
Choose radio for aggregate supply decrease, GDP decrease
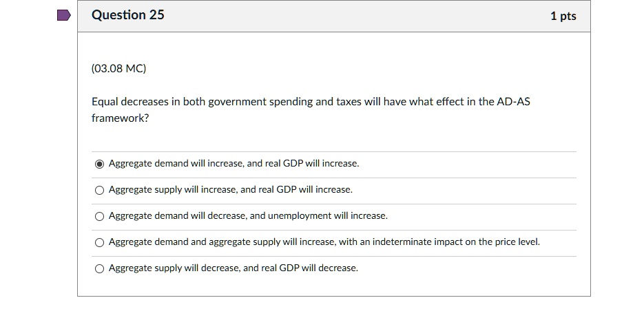99,269
